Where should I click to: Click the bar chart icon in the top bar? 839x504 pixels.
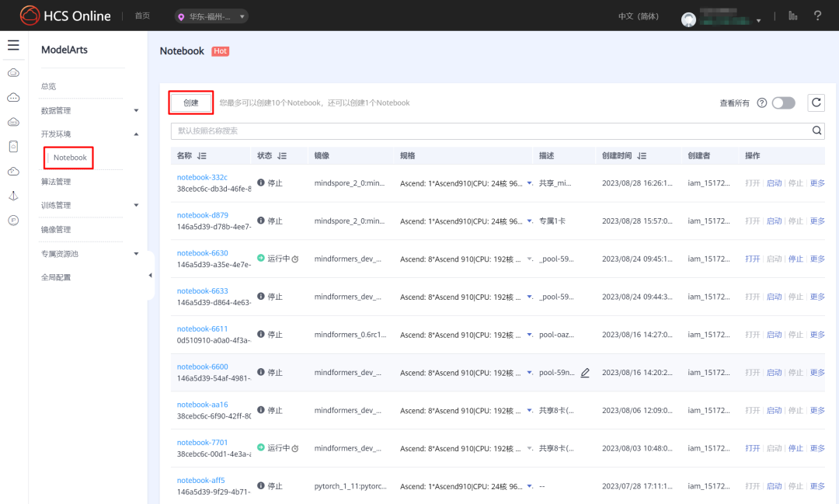coord(793,16)
